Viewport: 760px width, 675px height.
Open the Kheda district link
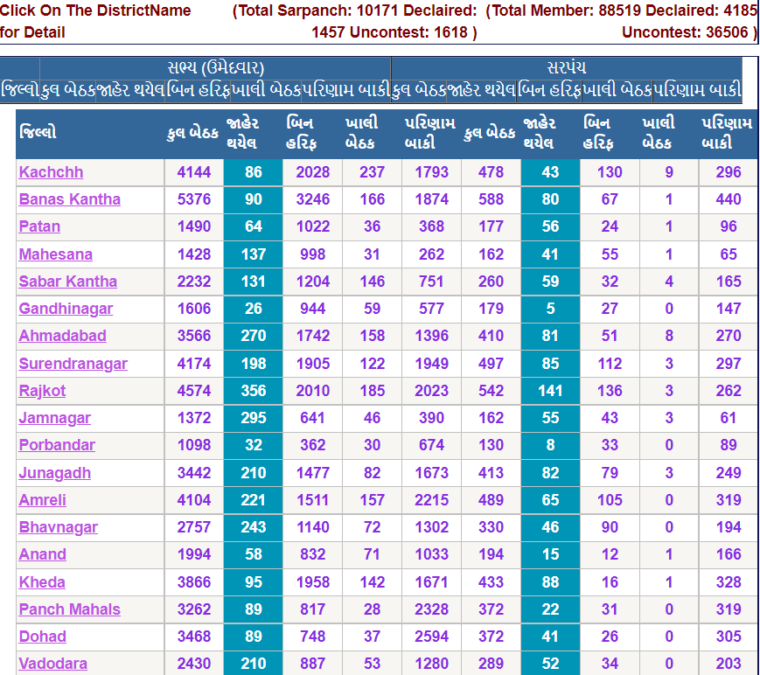point(42,582)
